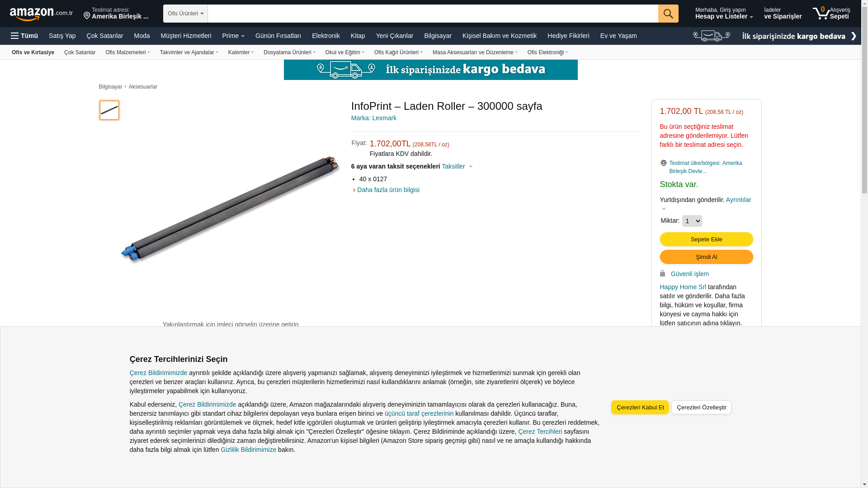Click the delivery address location pin

pyautogui.click(x=87, y=16)
